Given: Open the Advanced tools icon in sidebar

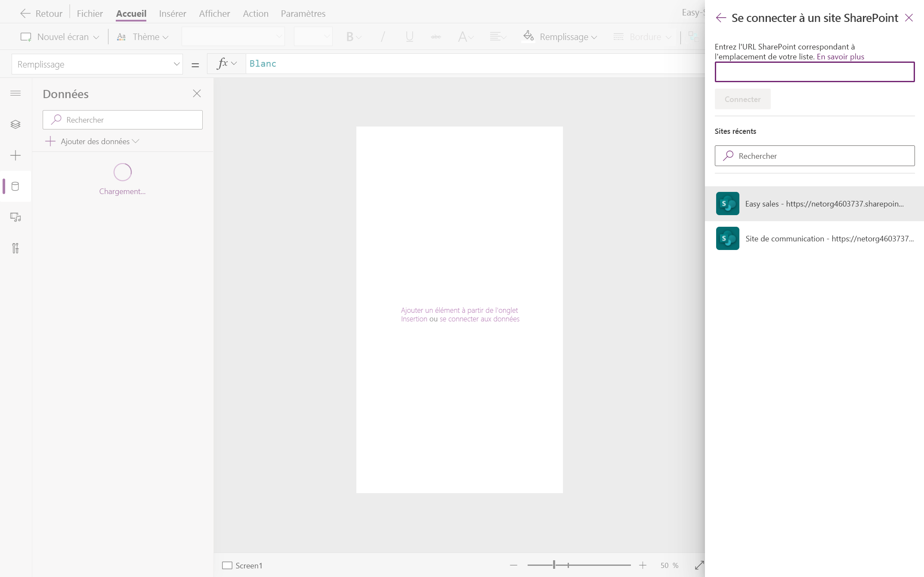Looking at the screenshot, I should pos(15,248).
